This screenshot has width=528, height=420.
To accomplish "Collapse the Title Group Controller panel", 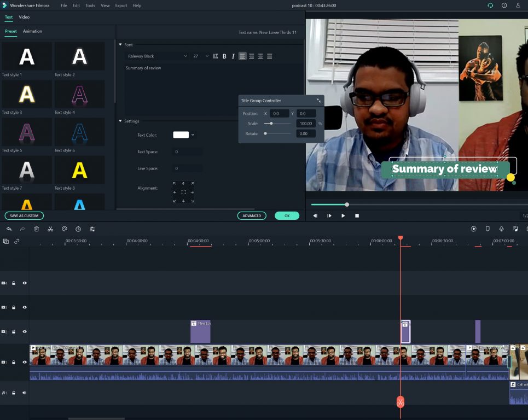I will 318,100.
